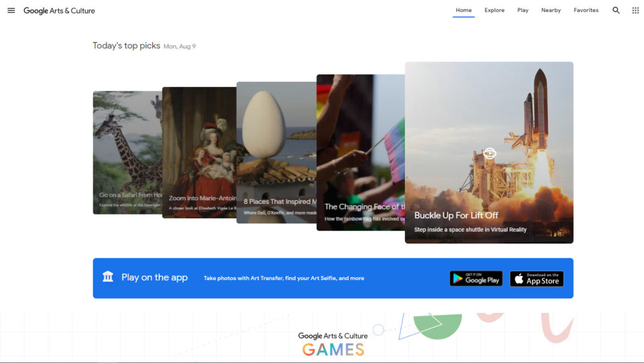Click the Google Arts & Culture Games banner
Image resolution: width=644 pixels, height=363 pixels.
click(x=333, y=344)
